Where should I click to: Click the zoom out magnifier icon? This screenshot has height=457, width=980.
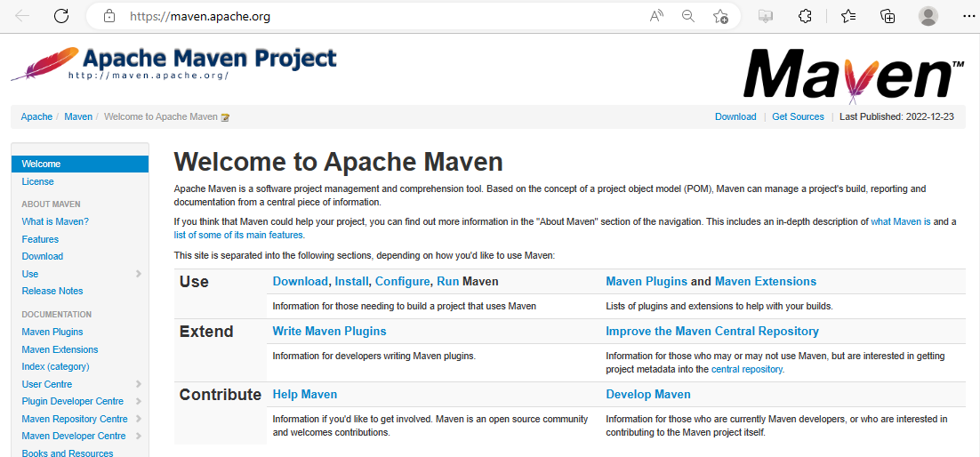688,16
